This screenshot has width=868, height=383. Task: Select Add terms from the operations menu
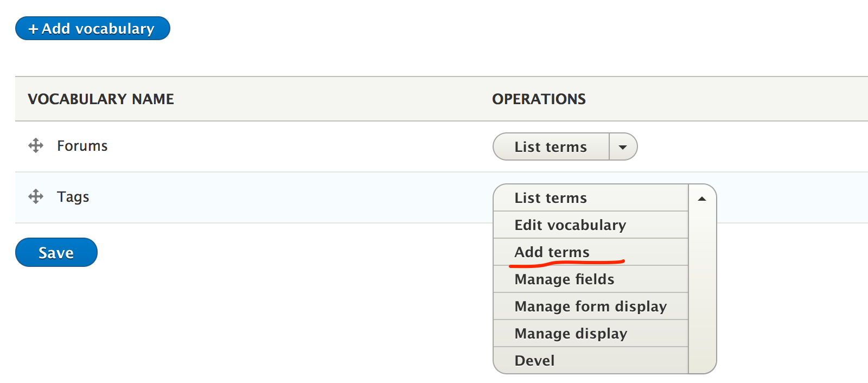click(551, 252)
